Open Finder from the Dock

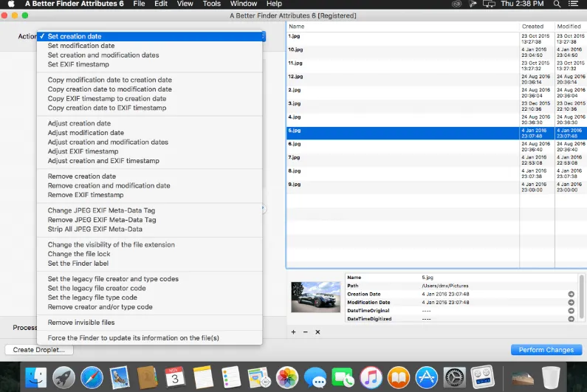(x=36, y=377)
